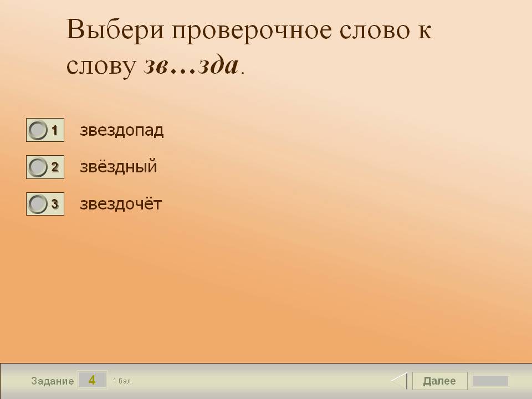532x399 pixels.
Task: Pick the third radio button option
Action: pos(38,204)
